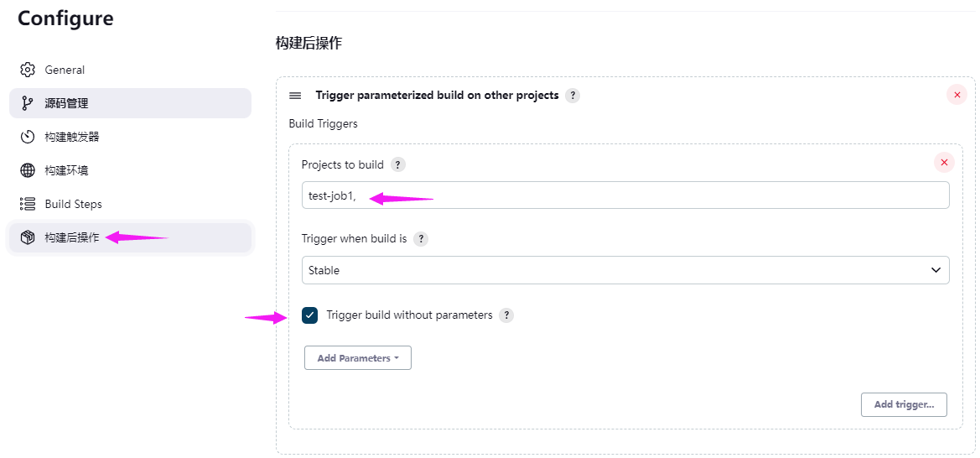Delete the Projects to build trigger block

[944, 163]
